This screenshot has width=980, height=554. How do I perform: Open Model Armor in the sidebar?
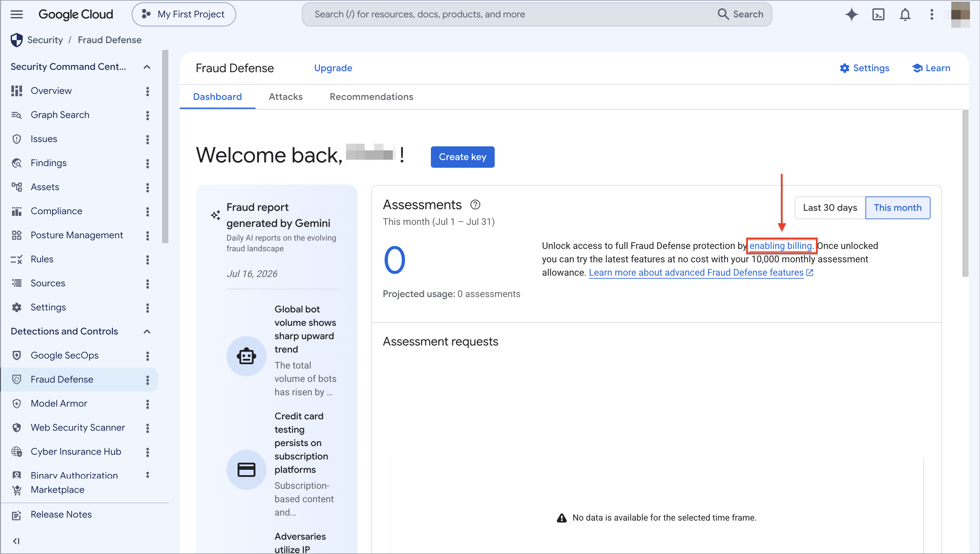coord(58,403)
